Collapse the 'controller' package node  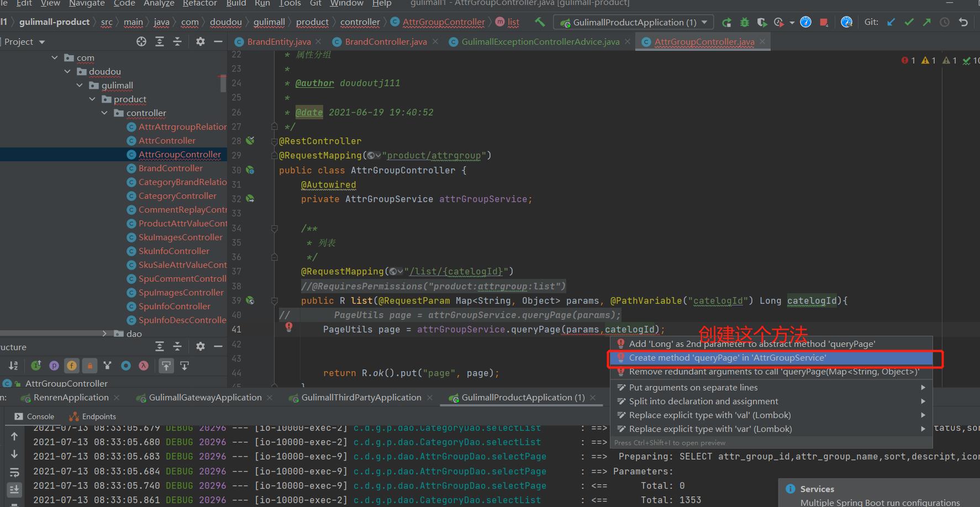tap(104, 113)
